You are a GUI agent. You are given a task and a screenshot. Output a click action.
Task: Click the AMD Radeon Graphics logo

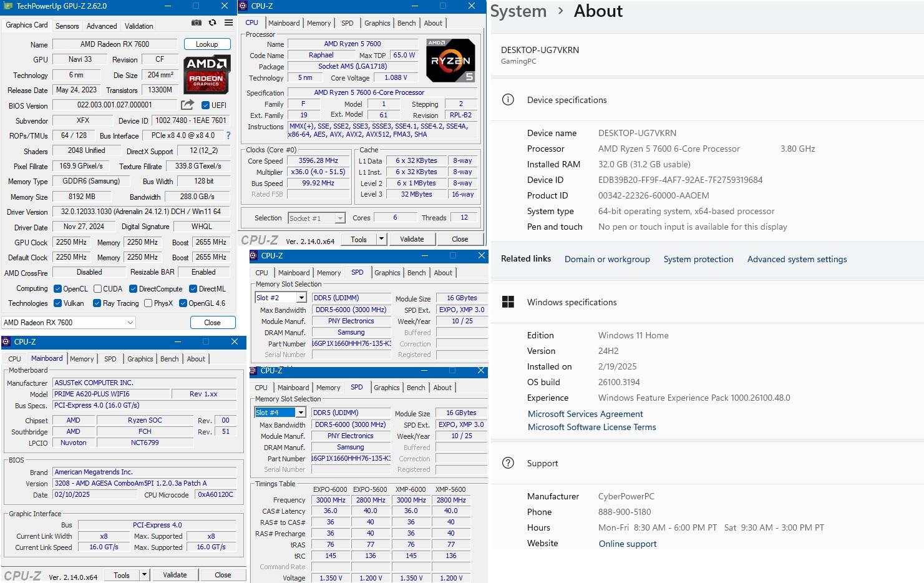[x=207, y=74]
